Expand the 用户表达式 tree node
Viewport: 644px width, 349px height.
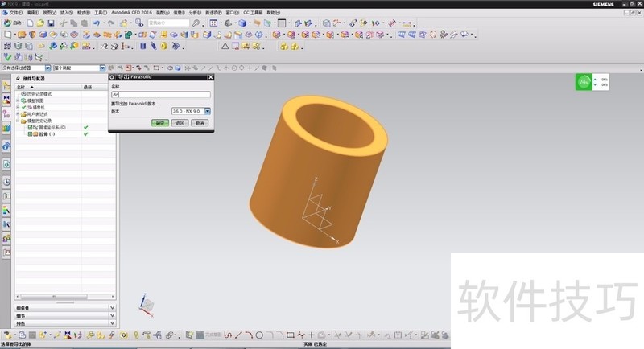[x=17, y=114]
